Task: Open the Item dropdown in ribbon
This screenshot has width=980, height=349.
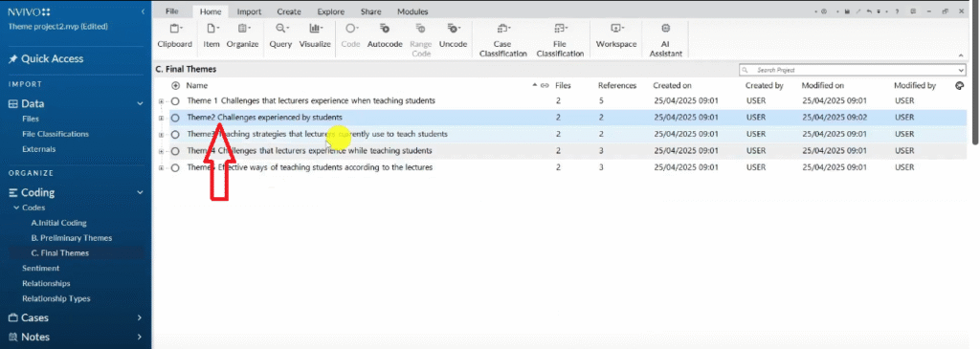Action: (x=212, y=36)
